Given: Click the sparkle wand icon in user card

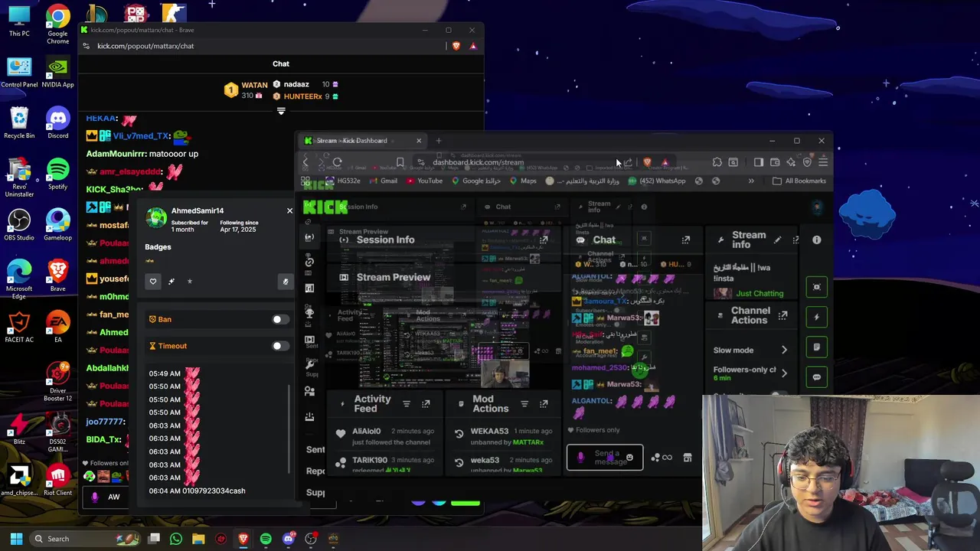Looking at the screenshot, I should click(171, 282).
